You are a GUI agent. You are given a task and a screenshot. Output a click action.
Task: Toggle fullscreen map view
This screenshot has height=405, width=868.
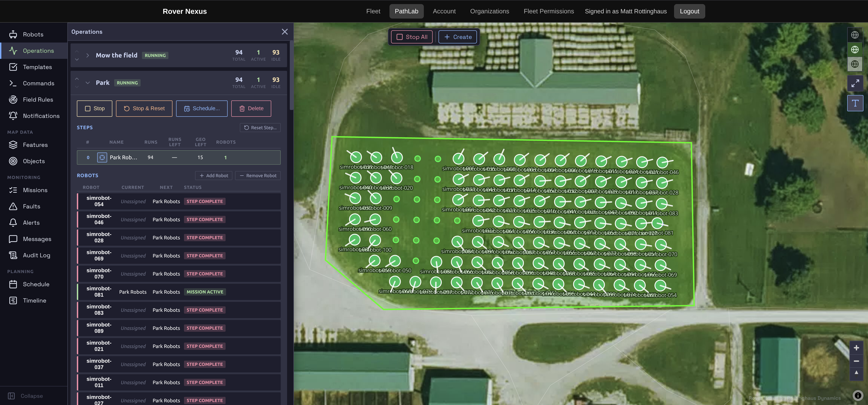(855, 83)
